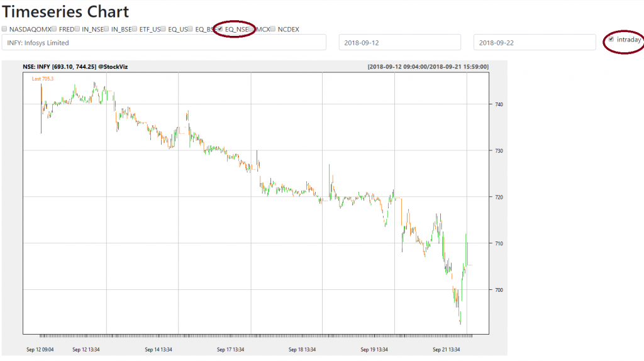Toggle the ETF_US checkbox

click(135, 29)
